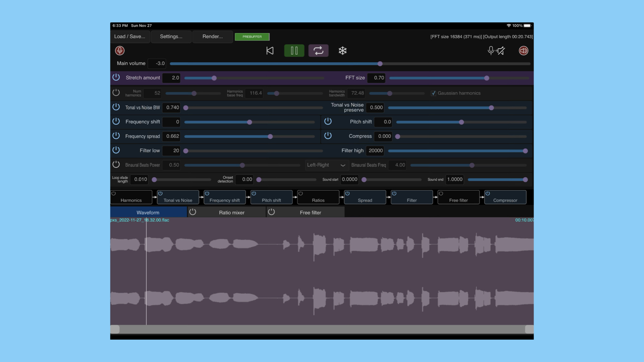The width and height of the screenshot is (644, 362).
Task: Click the green PREBUFFER indicator
Action: (x=252, y=37)
